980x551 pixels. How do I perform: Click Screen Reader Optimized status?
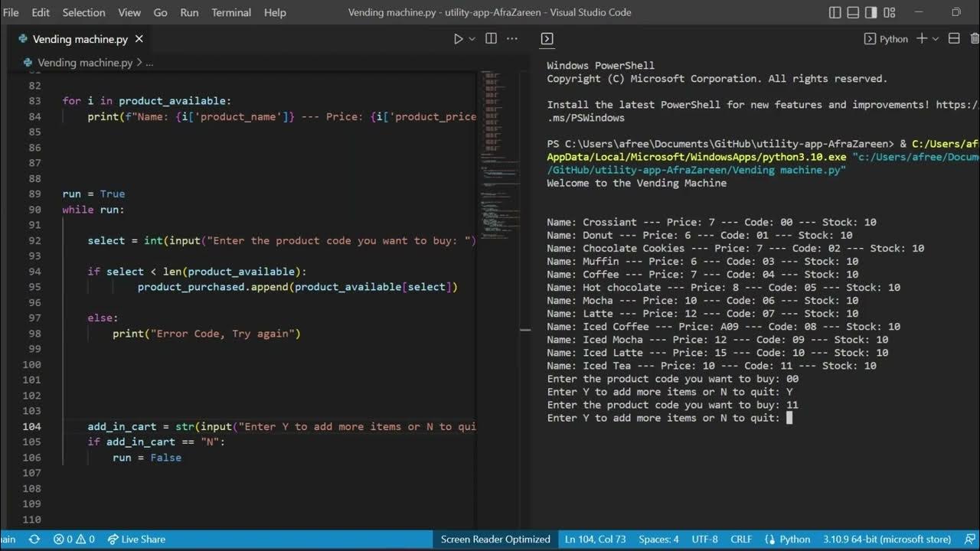[495, 539]
